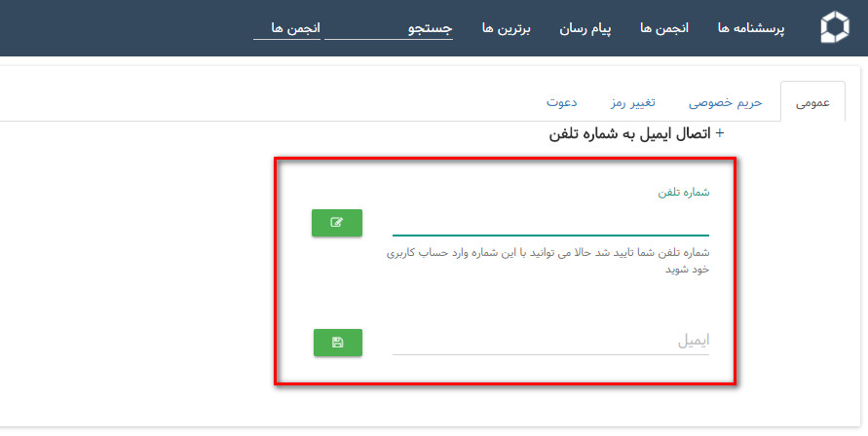The image size is (868, 436).
Task: Click the hexagon site logo
Action: point(834,28)
